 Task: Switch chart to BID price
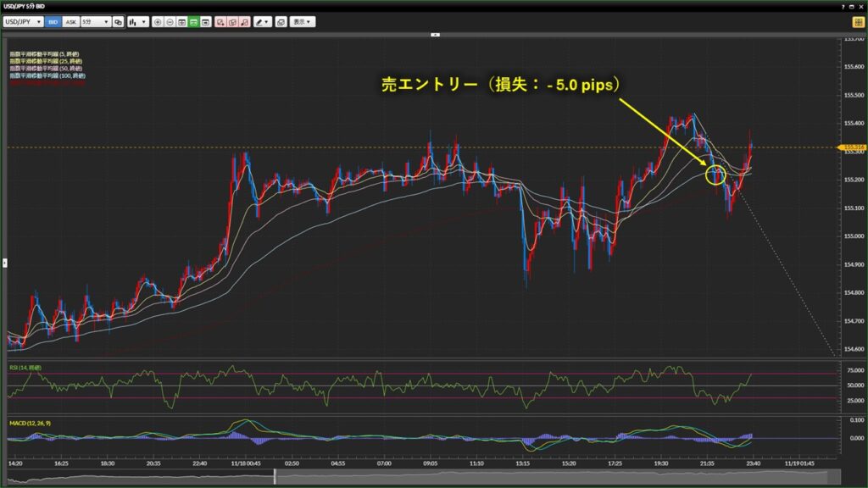tap(53, 21)
